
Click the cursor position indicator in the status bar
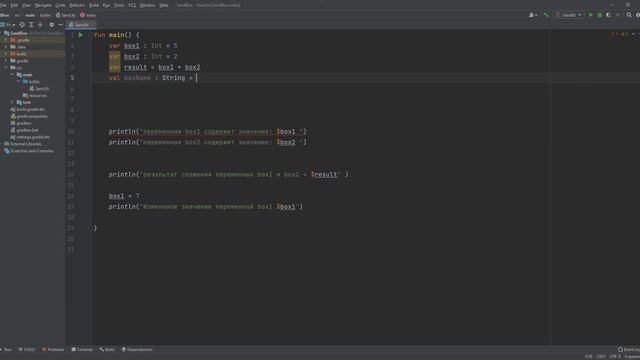589,356
